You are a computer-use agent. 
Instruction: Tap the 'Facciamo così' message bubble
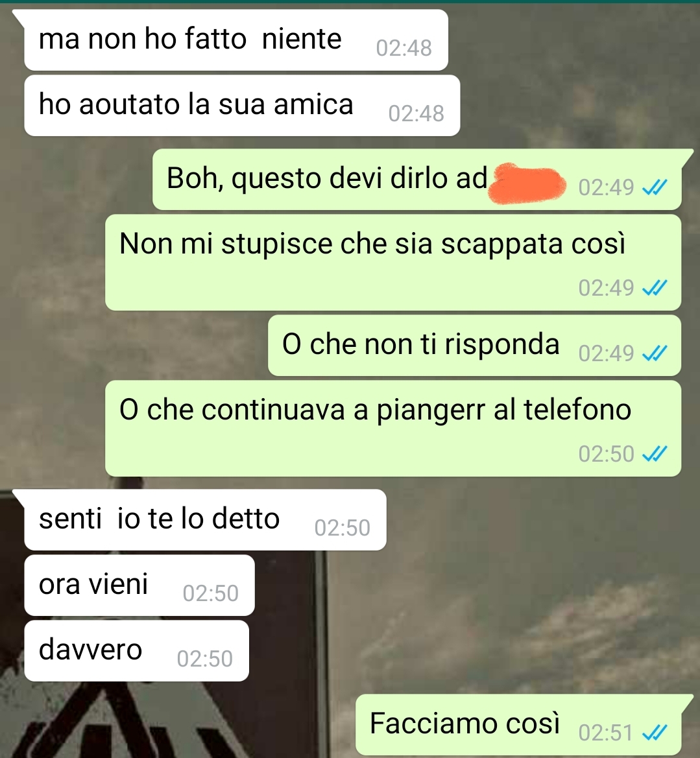[x=518, y=725]
